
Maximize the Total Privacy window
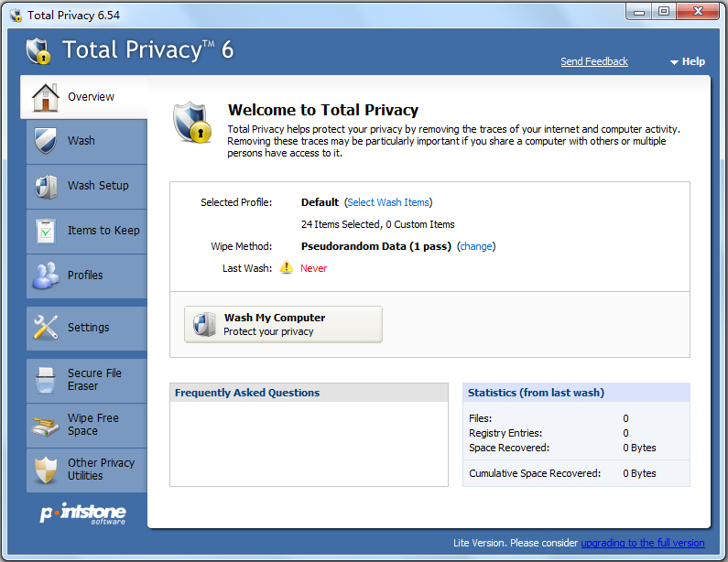664,12
